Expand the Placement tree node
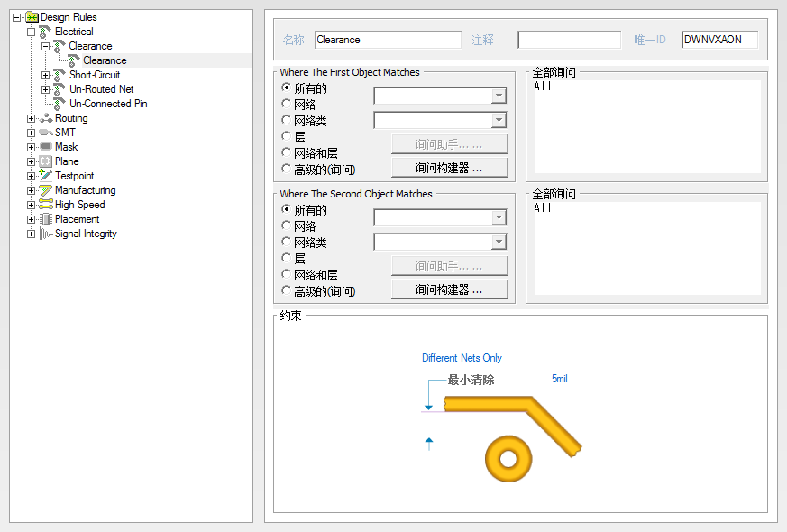787x532 pixels. (31, 219)
